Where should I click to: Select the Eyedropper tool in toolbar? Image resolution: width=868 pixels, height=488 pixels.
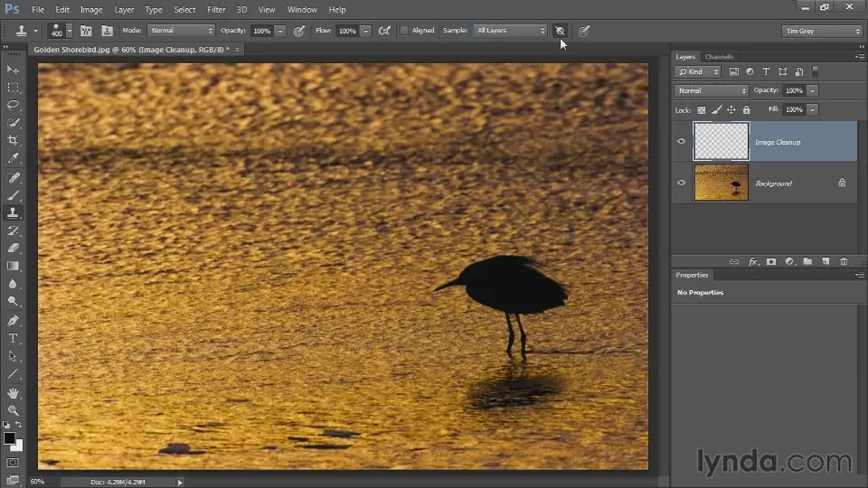point(14,159)
